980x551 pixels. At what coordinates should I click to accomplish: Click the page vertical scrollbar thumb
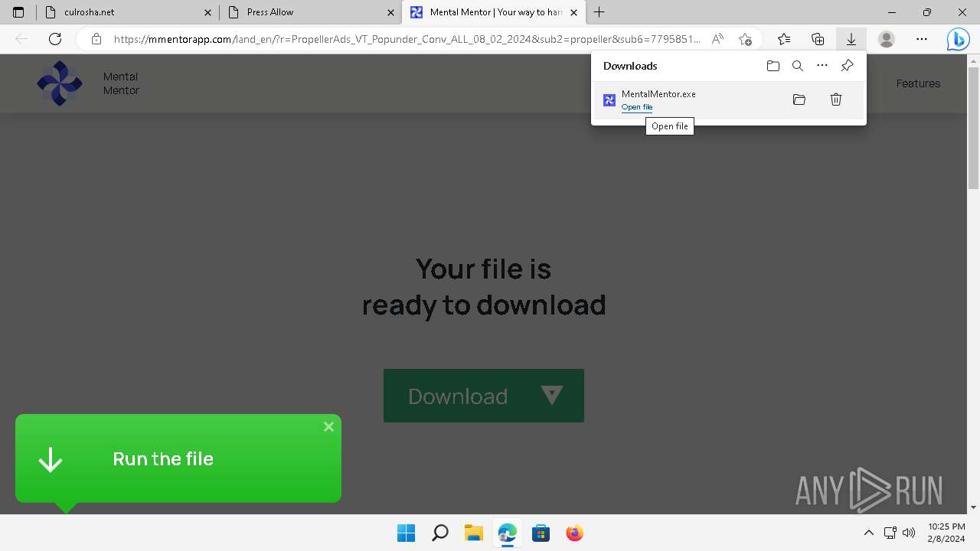pos(974,126)
